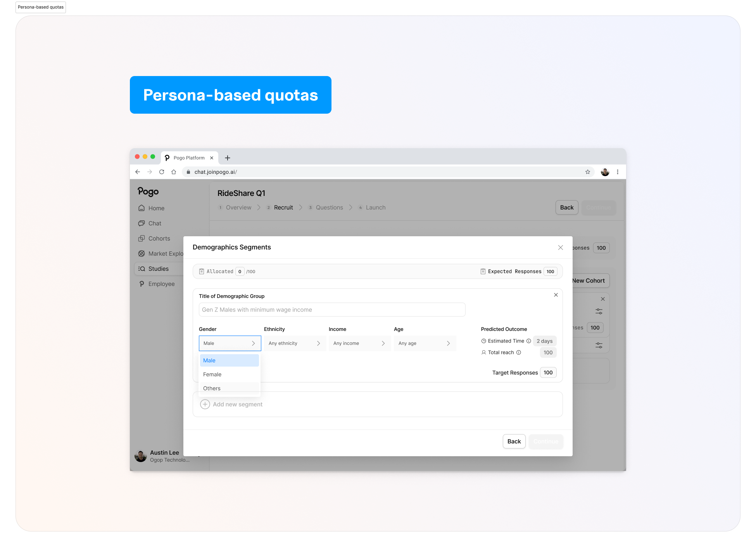This screenshot has height=547, width=756.
Task: Click the Total reach info icon
Action: click(519, 353)
